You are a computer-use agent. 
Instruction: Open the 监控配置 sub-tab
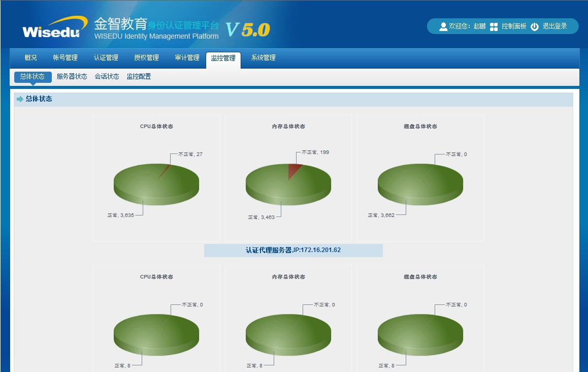(x=139, y=77)
